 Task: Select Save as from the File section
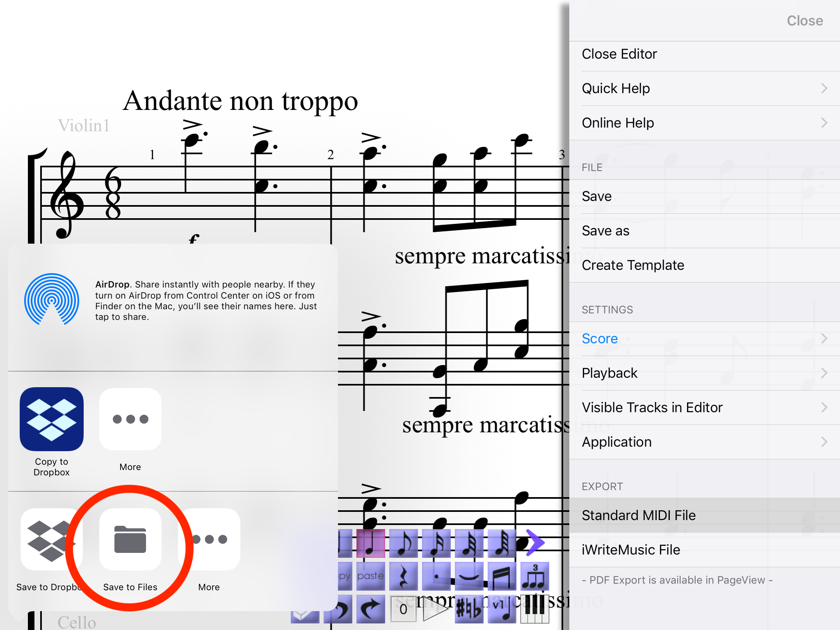[705, 231]
